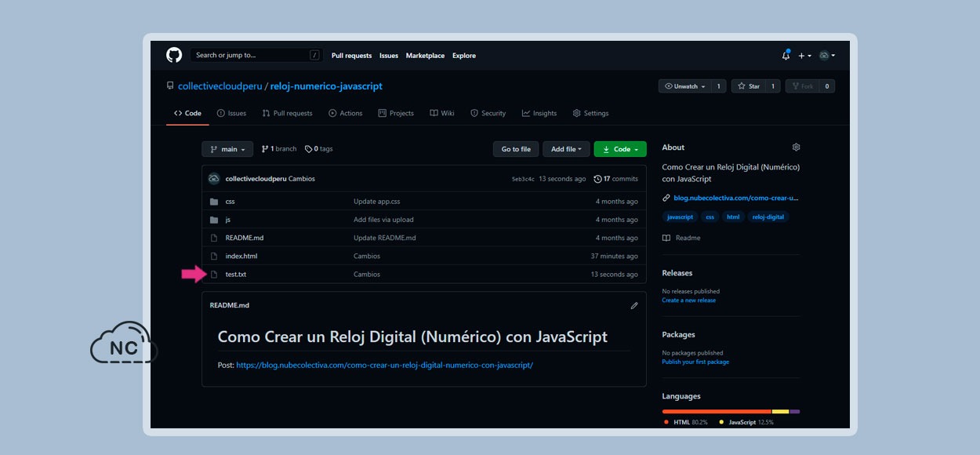Open the index.html file

[x=241, y=256]
